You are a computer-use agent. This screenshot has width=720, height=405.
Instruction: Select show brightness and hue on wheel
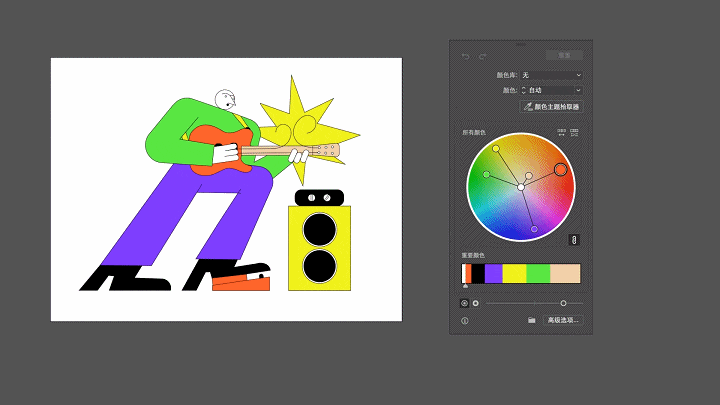(464, 302)
